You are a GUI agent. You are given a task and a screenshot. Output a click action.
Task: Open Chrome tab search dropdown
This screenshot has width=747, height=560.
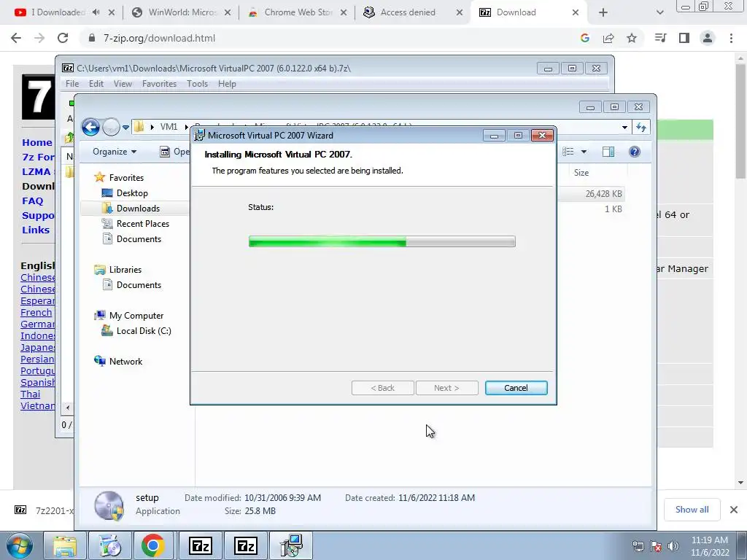tap(659, 12)
